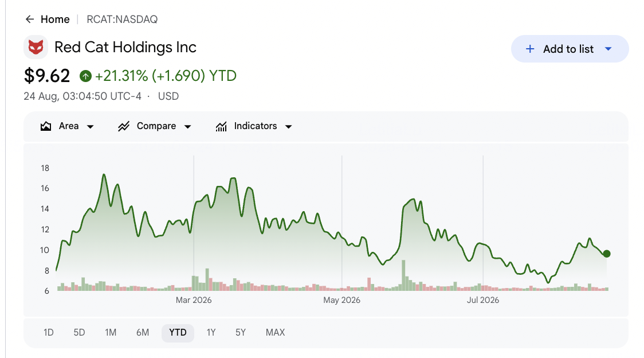Click the Indicators chart icon
Viewport: 644px width, 358px height.
click(x=221, y=126)
